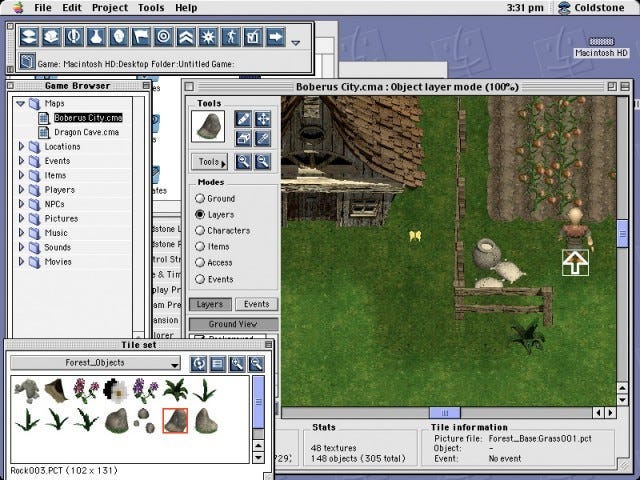Screen dimensions: 640x480
Task: Click the Tile set vertical scrollbar thumb
Action: click(258, 402)
